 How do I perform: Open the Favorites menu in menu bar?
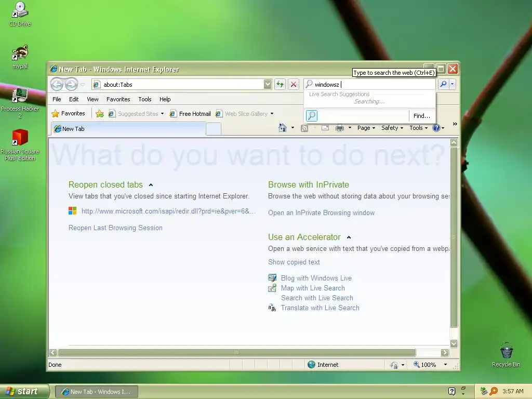tap(118, 99)
